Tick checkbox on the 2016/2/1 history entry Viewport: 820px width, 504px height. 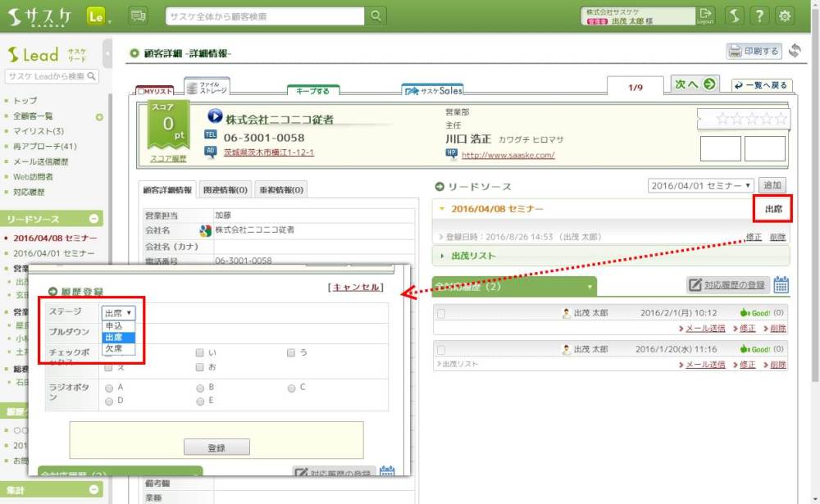point(441,314)
